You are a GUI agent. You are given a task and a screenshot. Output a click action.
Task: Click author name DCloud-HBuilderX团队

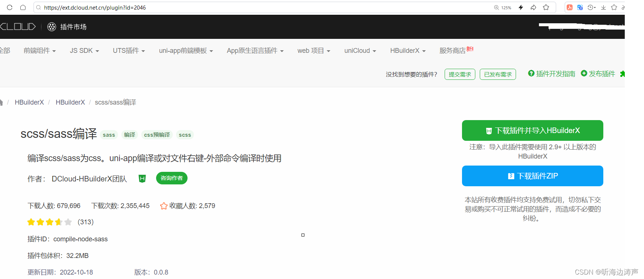click(89, 179)
